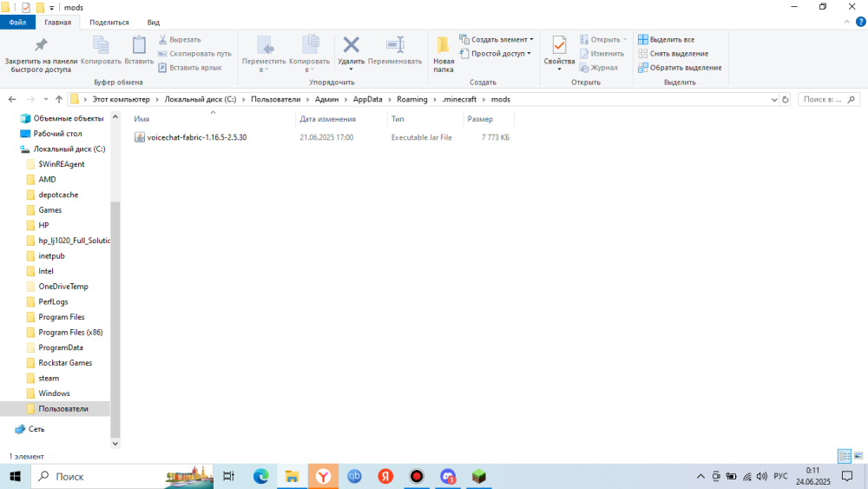Open Microsoft Edge from taskbar

point(260,476)
